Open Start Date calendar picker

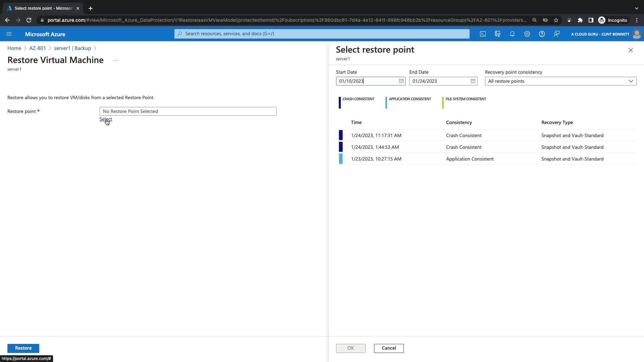point(401,81)
